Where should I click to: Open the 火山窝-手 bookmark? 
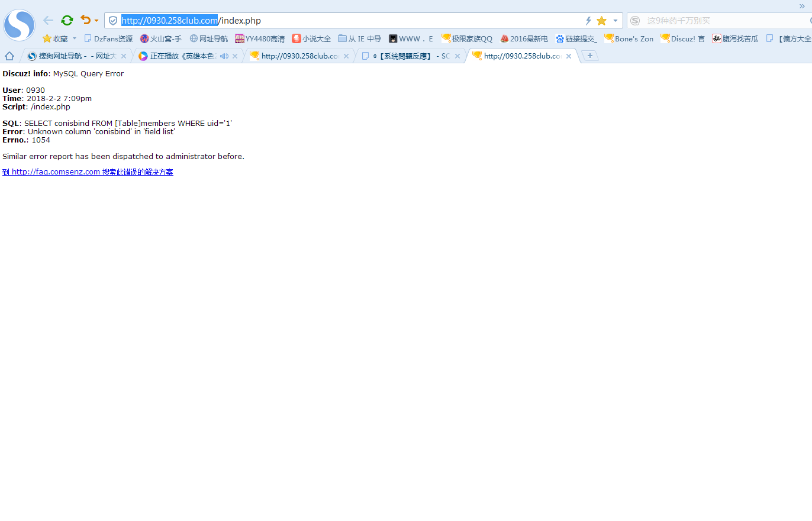pyautogui.click(x=161, y=38)
